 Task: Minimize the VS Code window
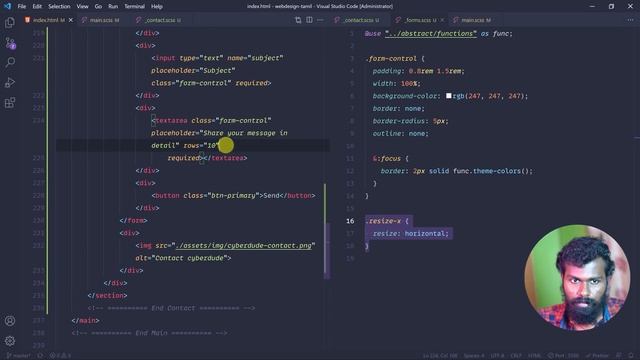(592, 6)
